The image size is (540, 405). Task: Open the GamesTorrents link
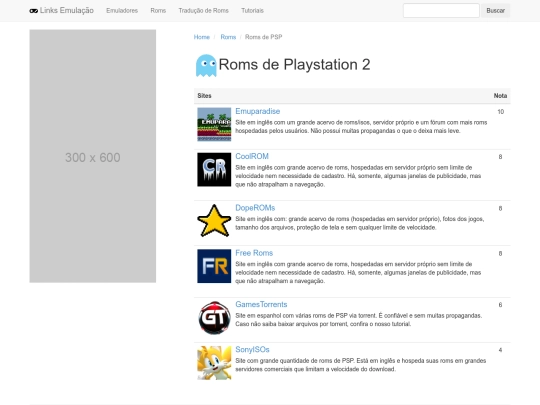coord(261,304)
